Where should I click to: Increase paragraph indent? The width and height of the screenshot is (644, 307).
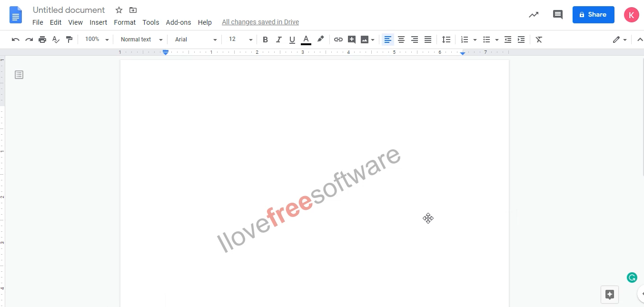[521, 40]
